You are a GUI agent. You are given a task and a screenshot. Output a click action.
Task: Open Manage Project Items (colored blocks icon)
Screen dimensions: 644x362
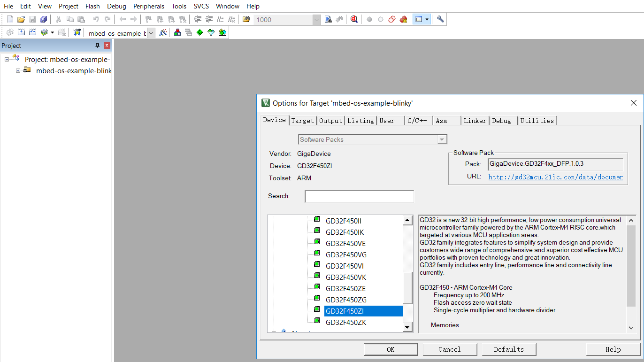pyautogui.click(x=177, y=32)
